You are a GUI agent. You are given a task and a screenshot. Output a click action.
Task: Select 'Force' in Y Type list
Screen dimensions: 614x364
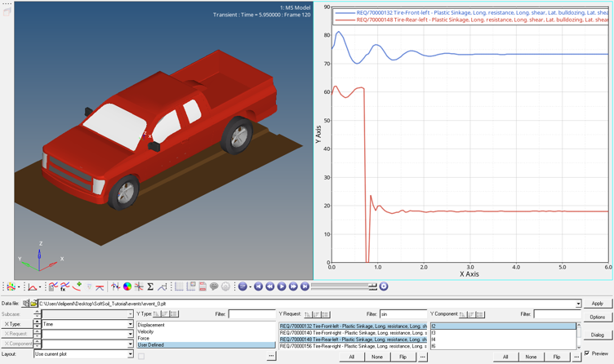pos(144,338)
